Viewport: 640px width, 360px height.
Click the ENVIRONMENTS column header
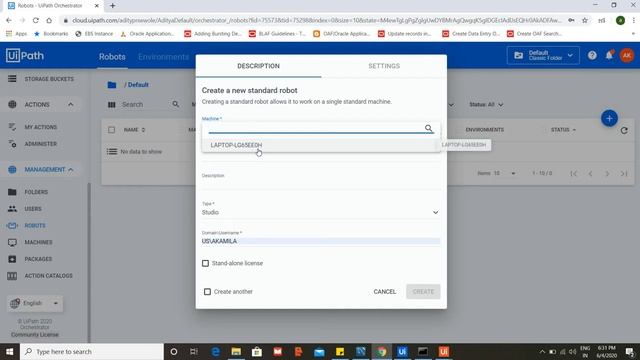pyautogui.click(x=484, y=130)
